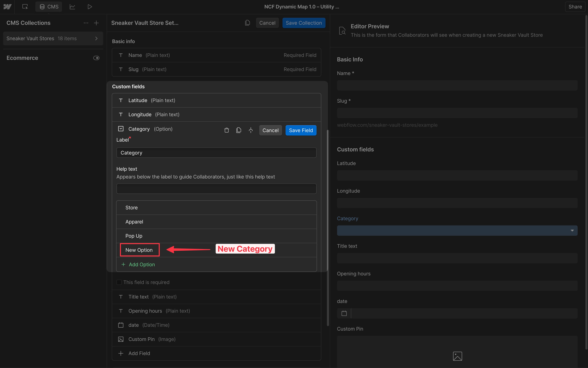Select the Pop Up option
The width and height of the screenshot is (588, 368).
click(x=217, y=236)
